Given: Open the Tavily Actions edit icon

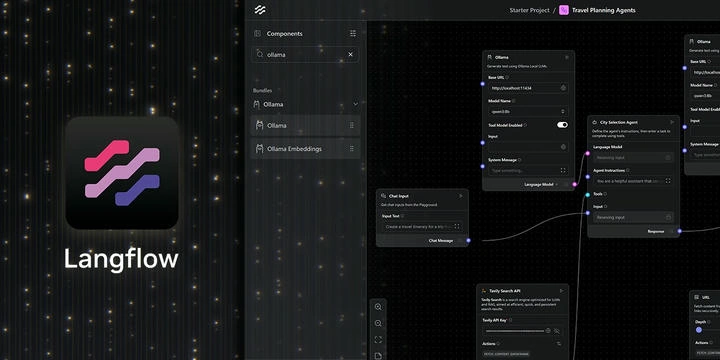Looking at the screenshot, I should click(x=559, y=343).
